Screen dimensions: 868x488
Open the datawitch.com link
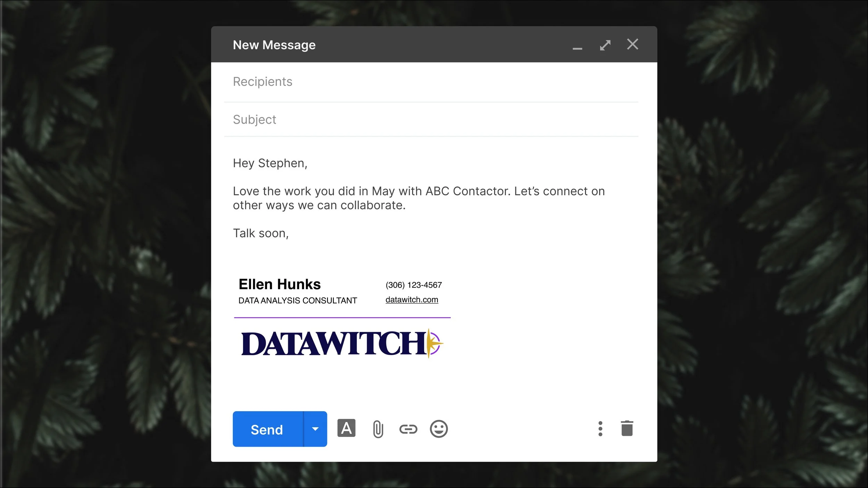[x=412, y=300]
